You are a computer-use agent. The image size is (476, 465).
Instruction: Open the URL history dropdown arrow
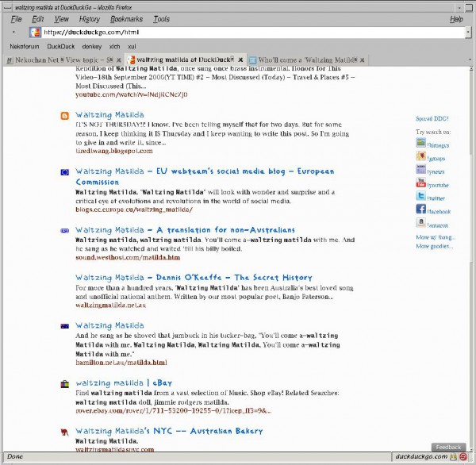pyautogui.click(x=468, y=32)
